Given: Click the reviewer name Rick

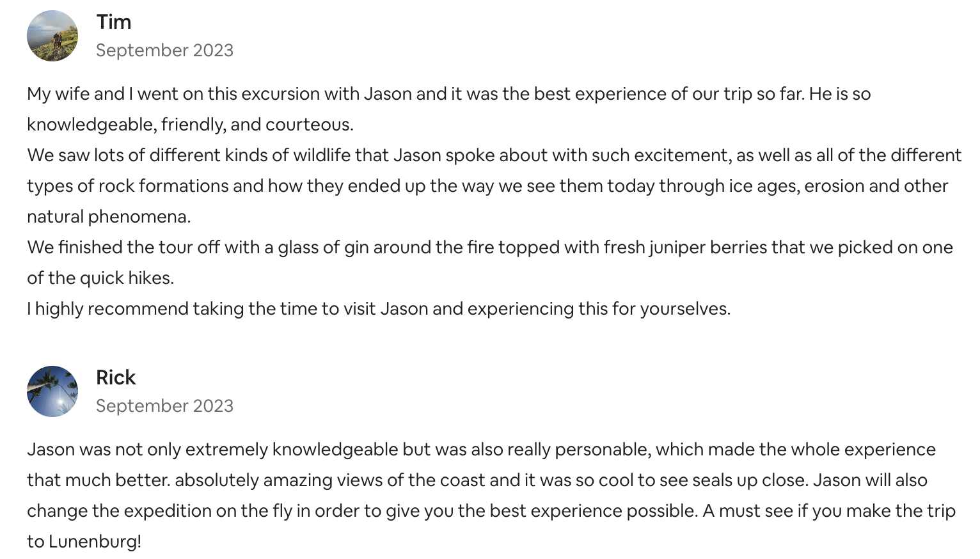Looking at the screenshot, I should (116, 377).
